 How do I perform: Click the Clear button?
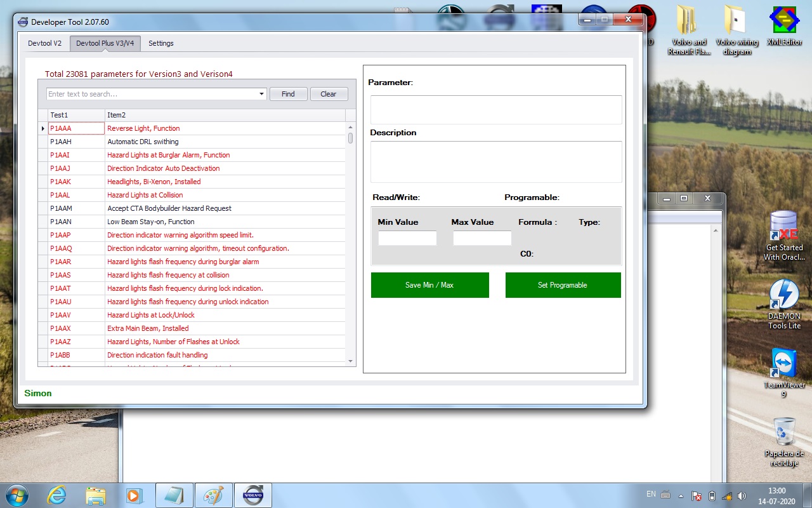(x=329, y=94)
